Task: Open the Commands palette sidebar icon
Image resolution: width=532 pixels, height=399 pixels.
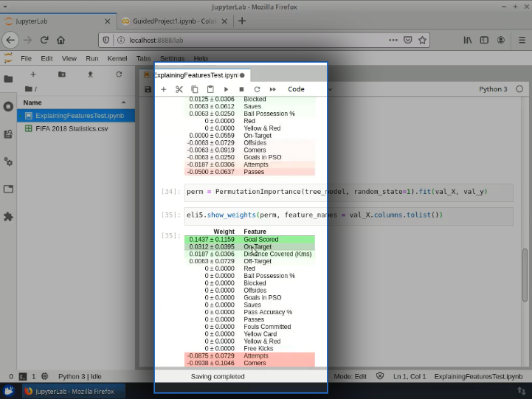Action: coord(8,134)
